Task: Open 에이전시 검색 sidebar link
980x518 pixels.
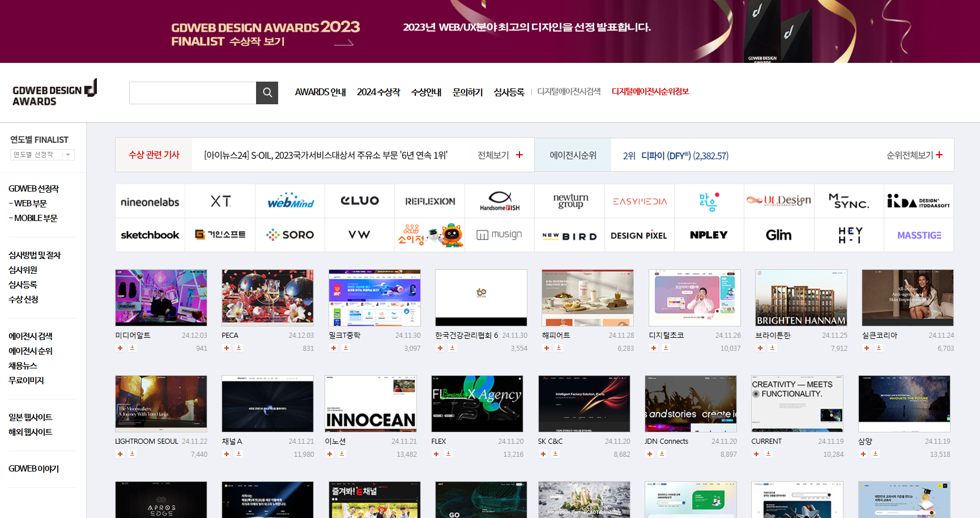Action: 30,337
